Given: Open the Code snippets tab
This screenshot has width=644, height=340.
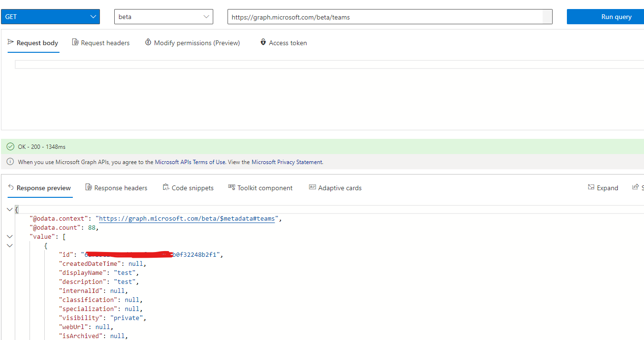Looking at the screenshot, I should [x=188, y=188].
